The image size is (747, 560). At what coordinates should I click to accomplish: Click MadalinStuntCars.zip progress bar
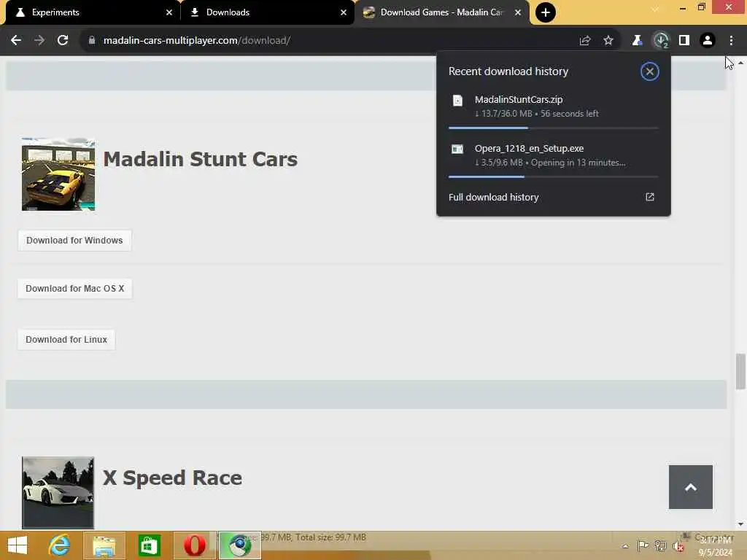tap(553, 128)
